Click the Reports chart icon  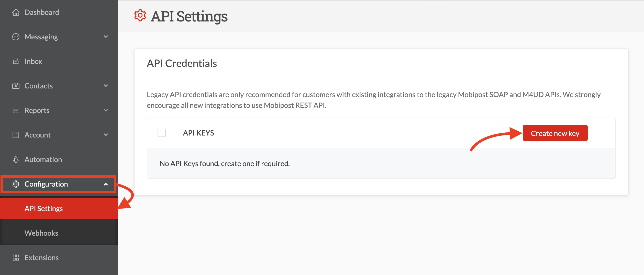click(16, 110)
